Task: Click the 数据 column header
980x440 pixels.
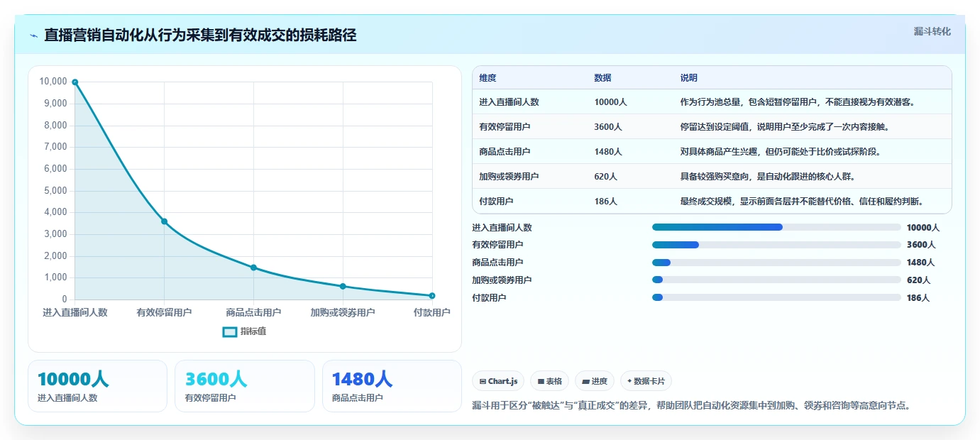Action: [x=602, y=78]
